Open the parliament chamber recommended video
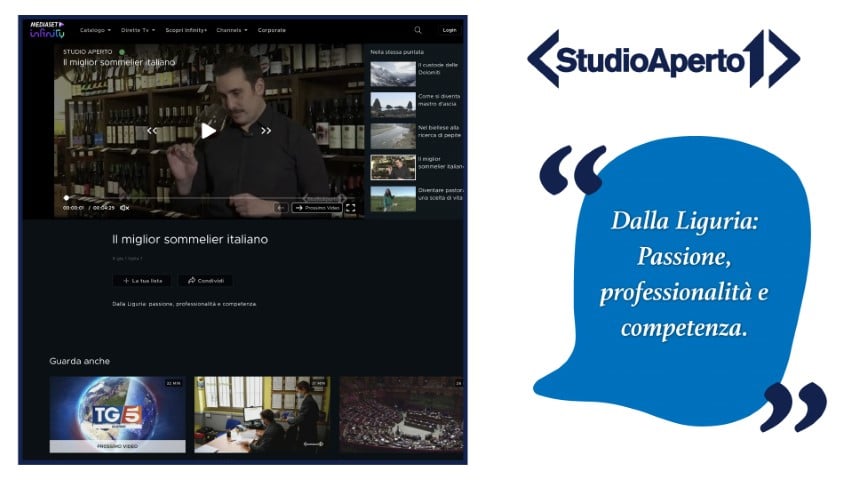This screenshot has width=853, height=480. point(401,415)
